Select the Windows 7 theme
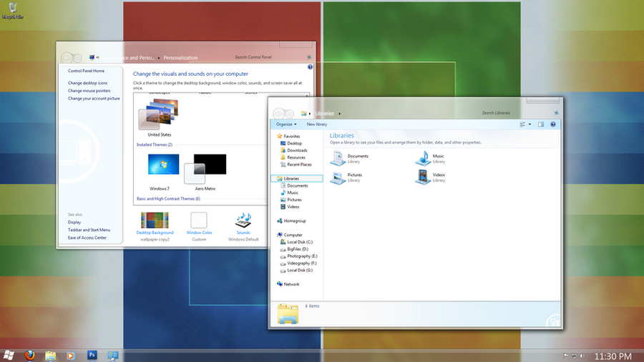644x362 pixels. 163,164
